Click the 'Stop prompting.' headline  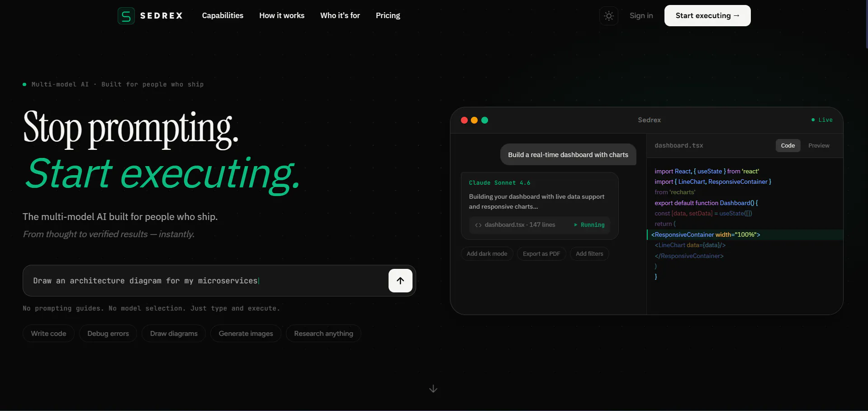tap(131, 129)
